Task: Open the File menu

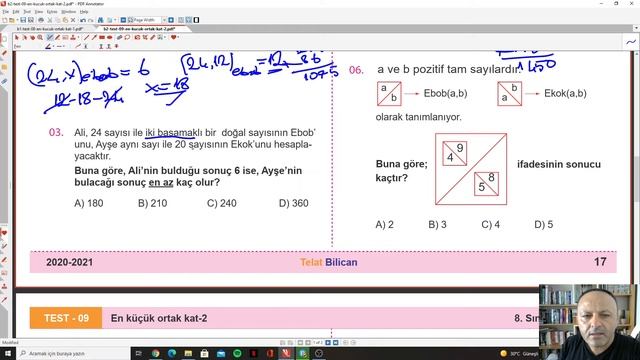Action: pyautogui.click(x=6, y=12)
